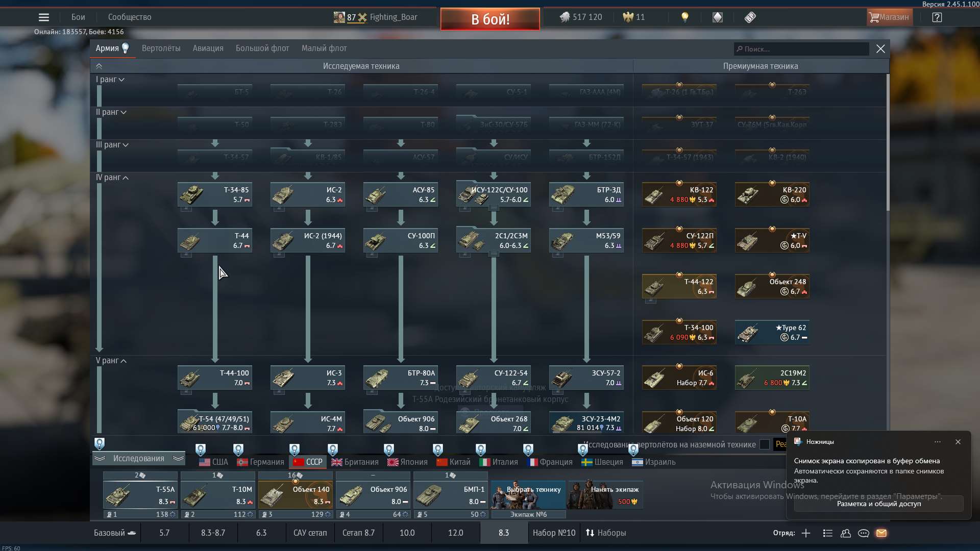
Task: Collapse the IV ранг section
Action: (x=112, y=178)
